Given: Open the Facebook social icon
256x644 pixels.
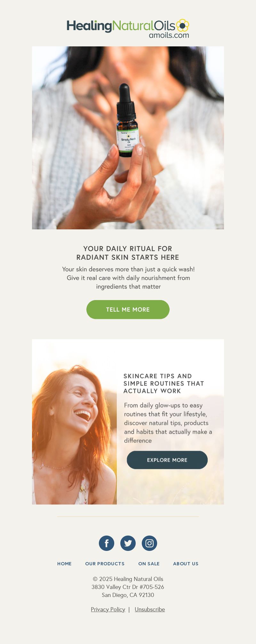Looking at the screenshot, I should point(107,543).
